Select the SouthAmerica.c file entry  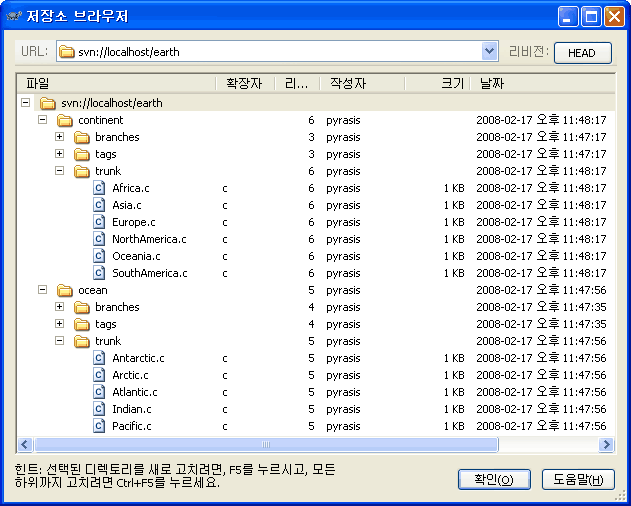point(149,273)
